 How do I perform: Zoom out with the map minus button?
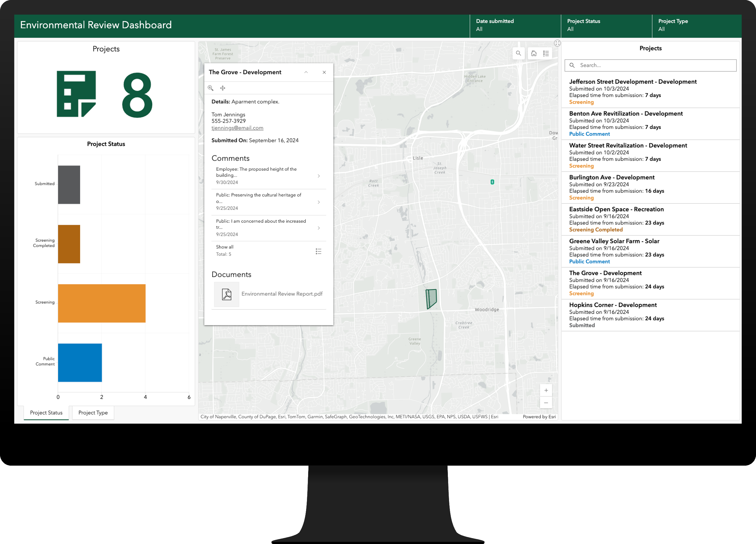click(x=546, y=403)
